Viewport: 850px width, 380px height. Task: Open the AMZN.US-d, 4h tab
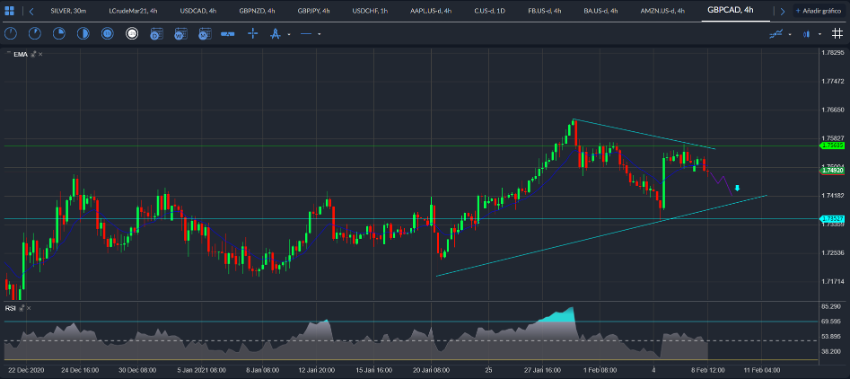(x=662, y=11)
